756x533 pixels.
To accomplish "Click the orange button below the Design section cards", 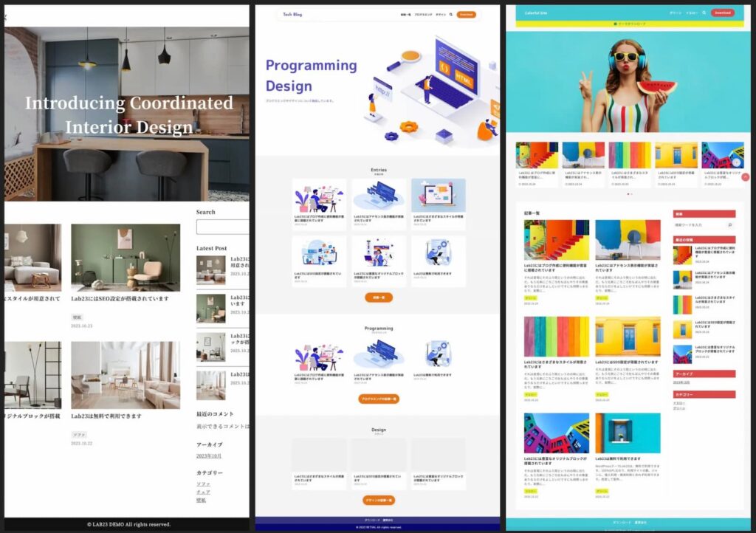I will 379,501.
